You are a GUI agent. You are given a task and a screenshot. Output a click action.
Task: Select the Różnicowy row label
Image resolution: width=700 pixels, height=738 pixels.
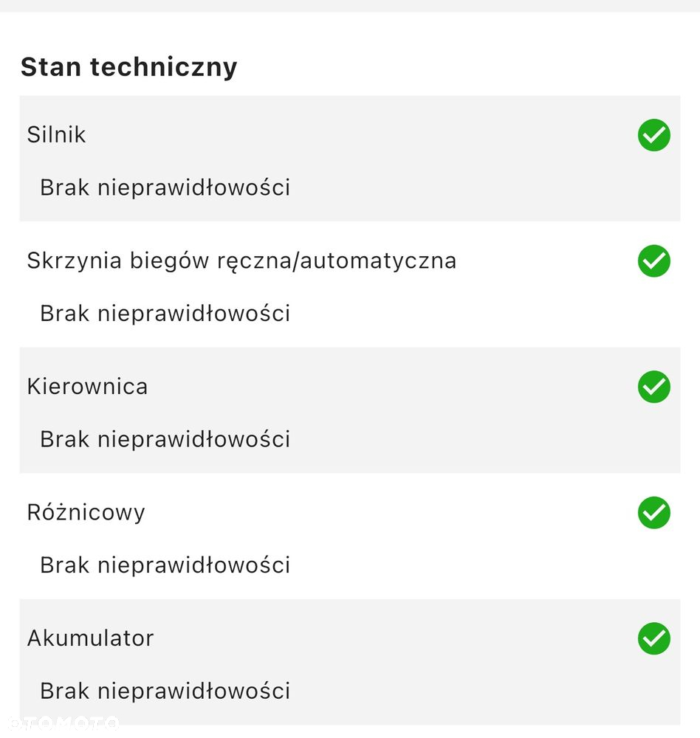pos(86,513)
